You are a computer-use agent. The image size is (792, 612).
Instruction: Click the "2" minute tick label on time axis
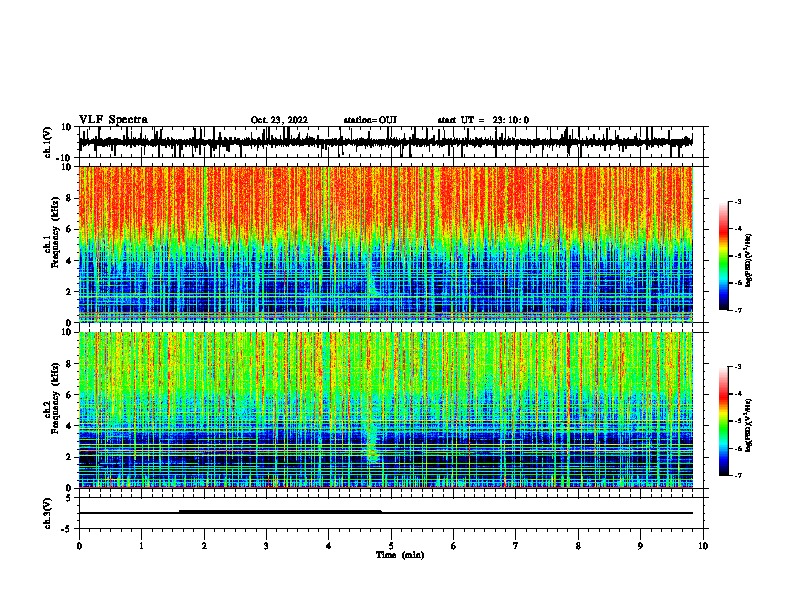204,546
